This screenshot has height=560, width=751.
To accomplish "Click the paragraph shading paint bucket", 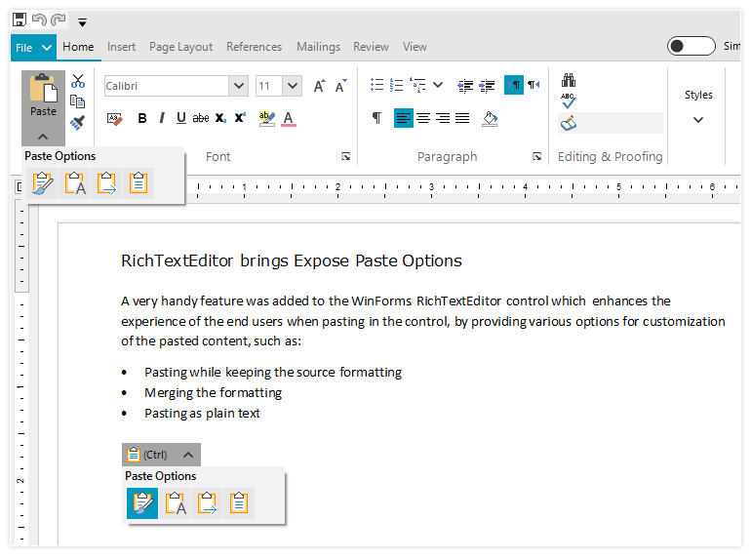I will (490, 118).
